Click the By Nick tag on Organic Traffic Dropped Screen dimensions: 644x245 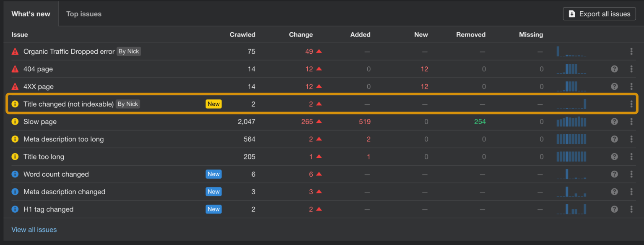[x=128, y=51]
